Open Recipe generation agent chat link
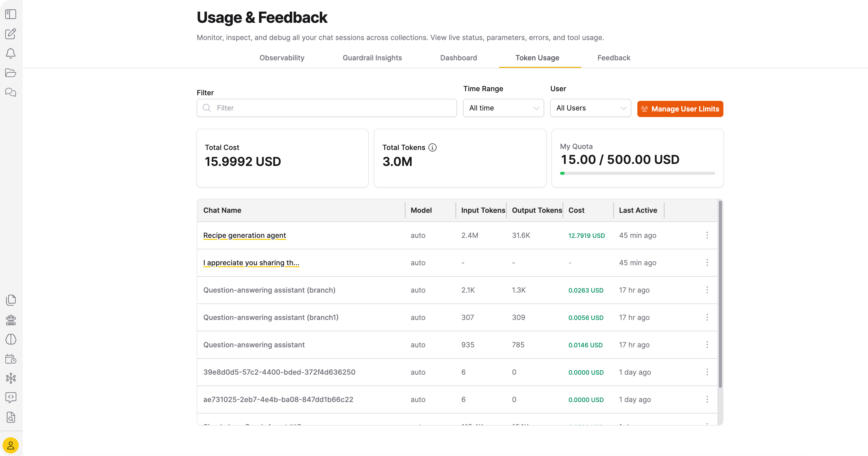 point(244,235)
